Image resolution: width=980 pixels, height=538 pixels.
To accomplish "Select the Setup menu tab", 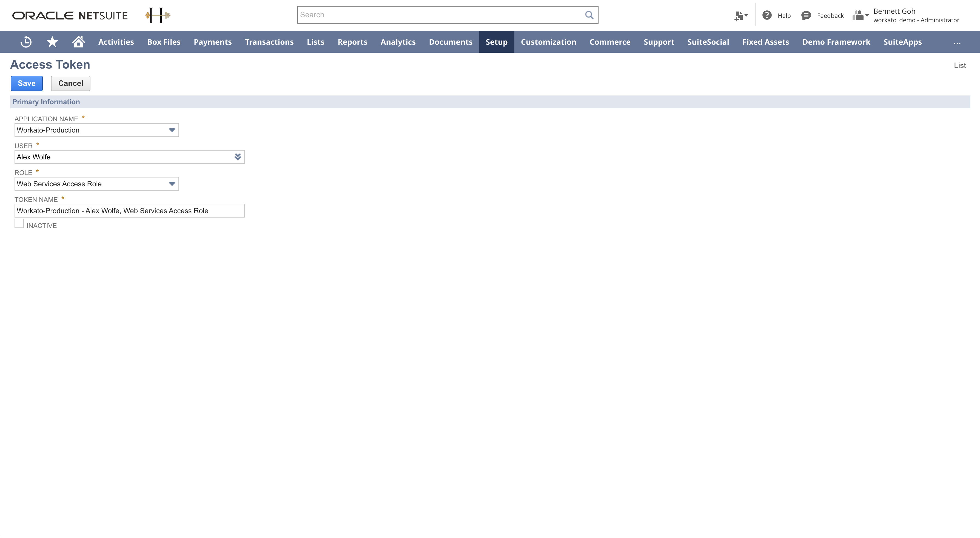I will [x=497, y=42].
